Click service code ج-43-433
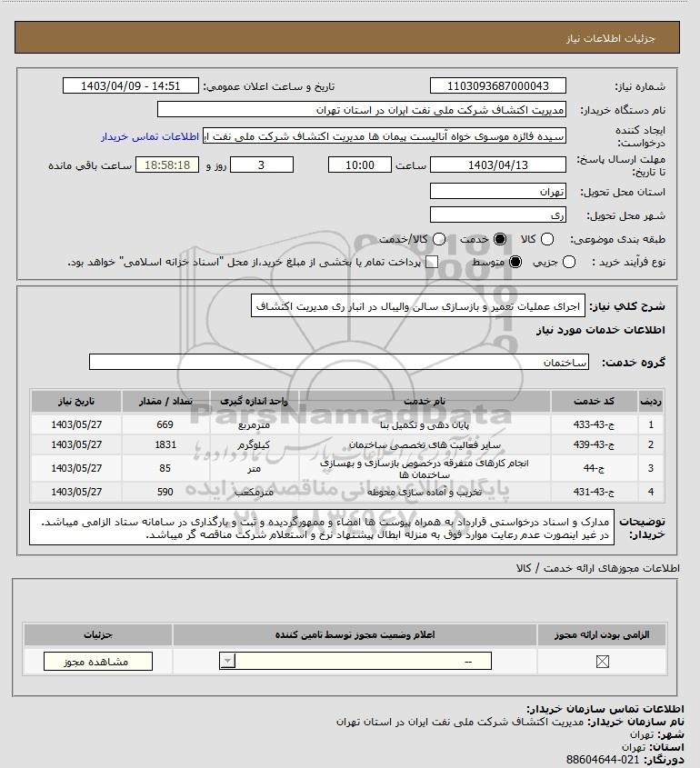The height and width of the screenshot is (768, 700). [x=594, y=424]
